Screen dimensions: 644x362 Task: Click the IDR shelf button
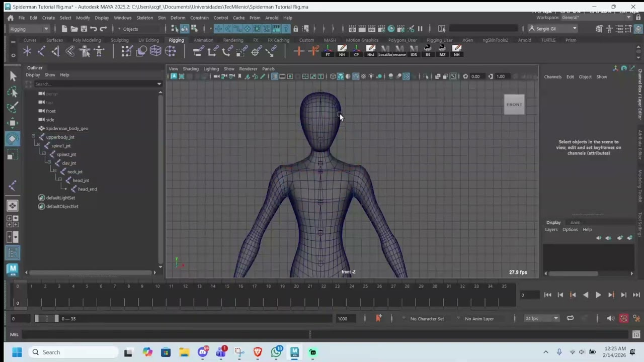click(x=414, y=51)
